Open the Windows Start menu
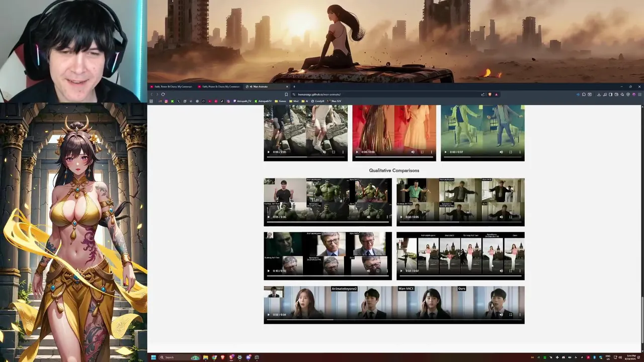The image size is (644, 362). 153,357
